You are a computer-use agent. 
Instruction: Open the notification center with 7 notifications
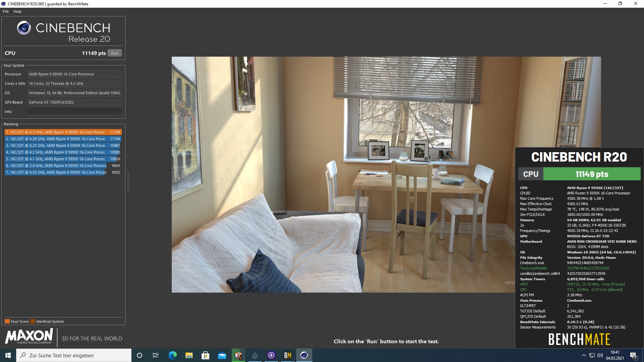point(634,356)
